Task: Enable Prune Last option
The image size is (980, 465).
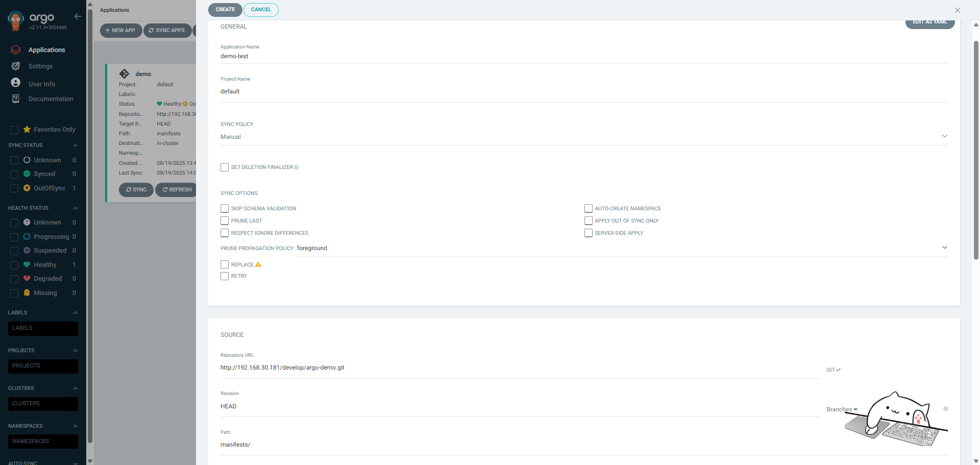Action: [x=225, y=221]
